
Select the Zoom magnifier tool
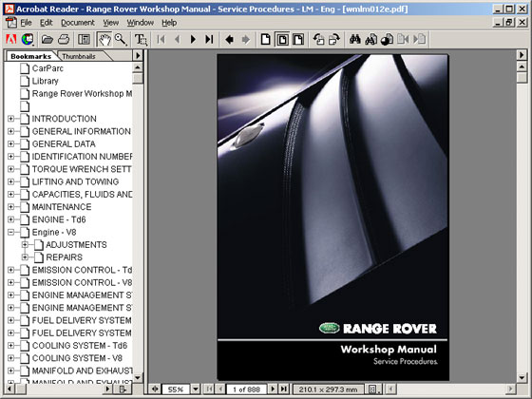121,39
